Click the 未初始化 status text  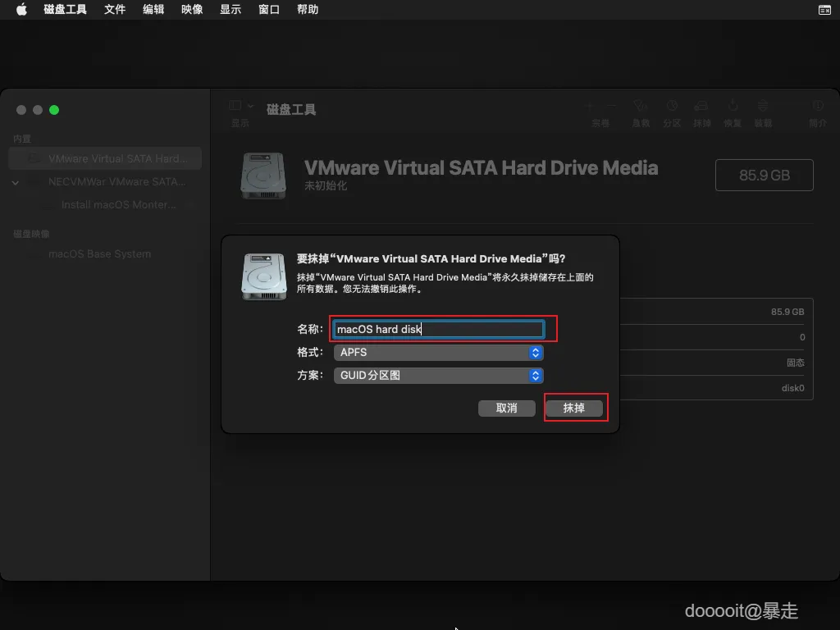pyautogui.click(x=326, y=186)
